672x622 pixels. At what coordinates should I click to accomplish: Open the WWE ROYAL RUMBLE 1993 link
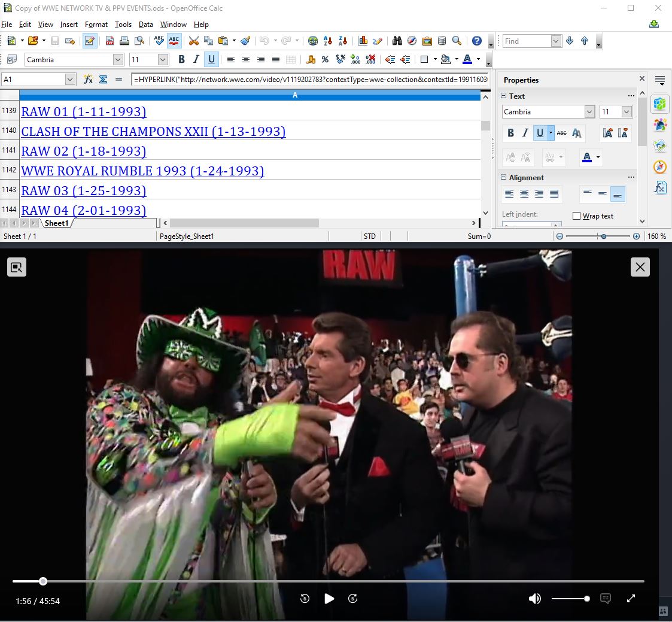click(x=142, y=171)
